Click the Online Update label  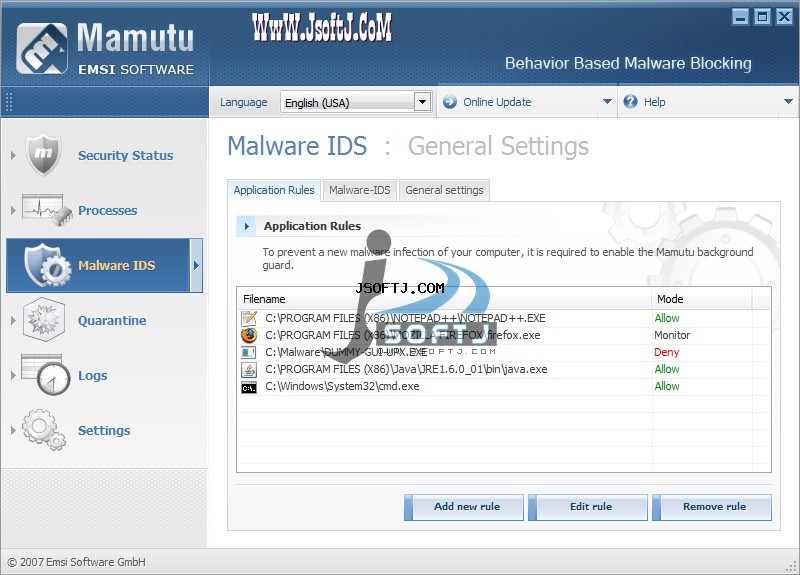click(497, 102)
